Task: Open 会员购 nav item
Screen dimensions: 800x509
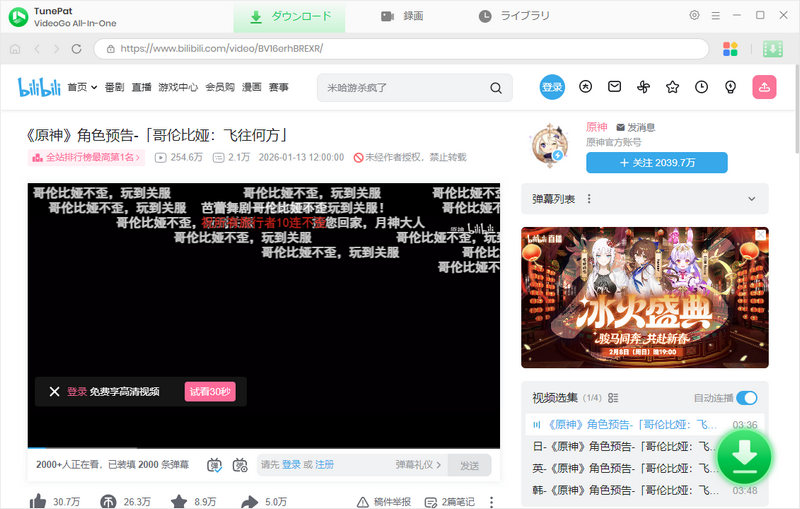Action: click(220, 87)
